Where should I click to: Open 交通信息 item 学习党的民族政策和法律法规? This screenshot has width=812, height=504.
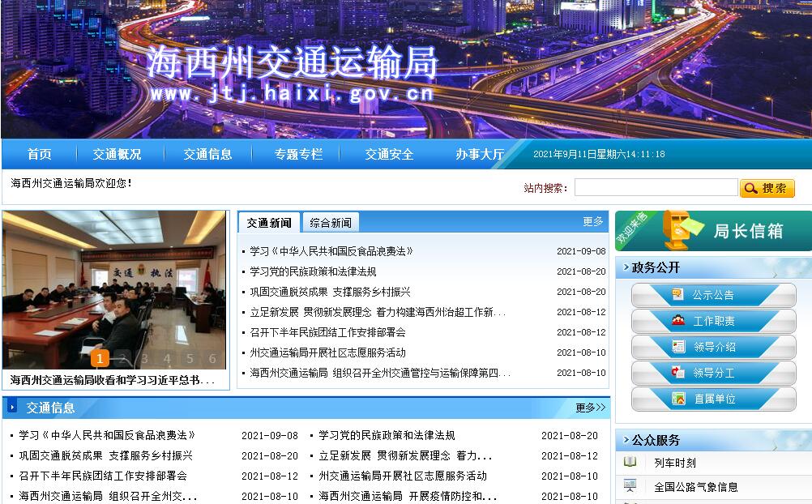[x=387, y=435]
